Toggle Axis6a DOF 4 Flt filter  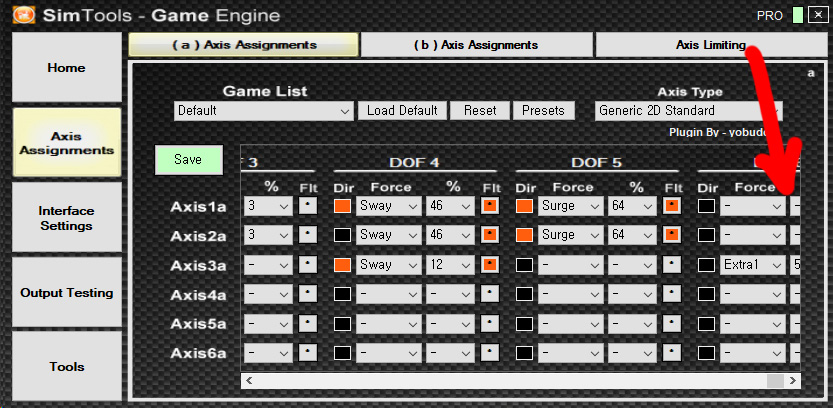(x=490, y=352)
